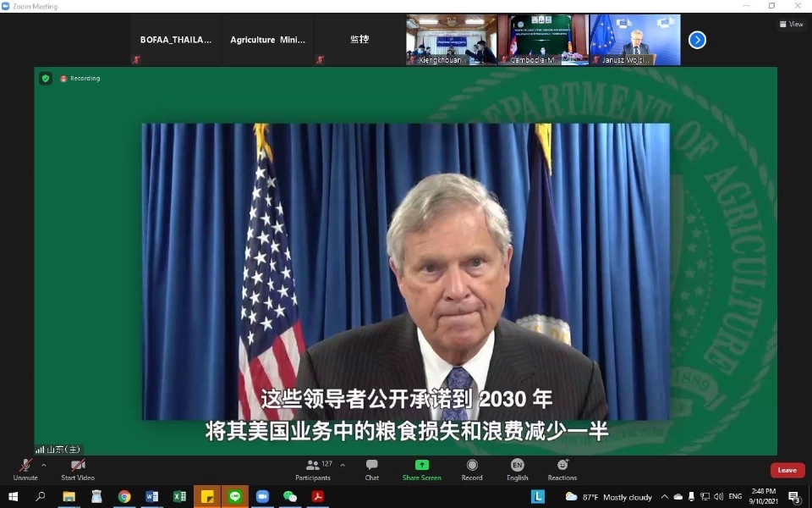
Task: Open the Reactions emoji menu
Action: click(562, 466)
